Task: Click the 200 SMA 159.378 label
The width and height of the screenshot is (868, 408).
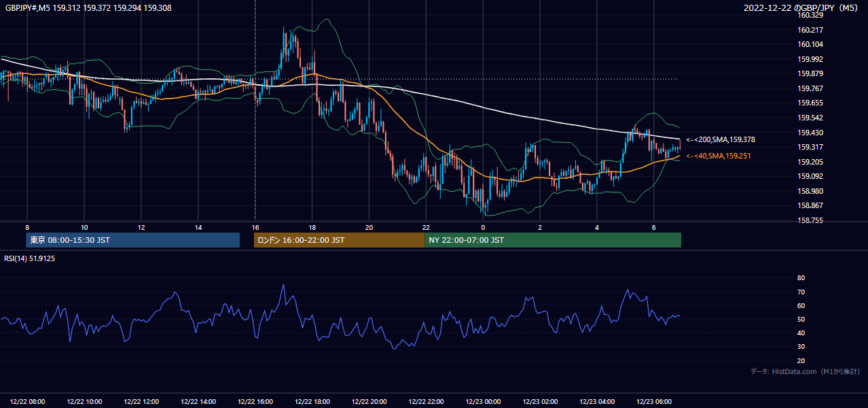Action: [x=721, y=139]
